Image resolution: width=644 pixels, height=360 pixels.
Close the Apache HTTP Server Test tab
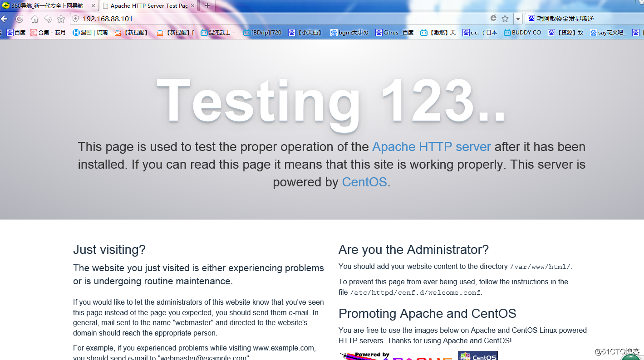(192, 6)
